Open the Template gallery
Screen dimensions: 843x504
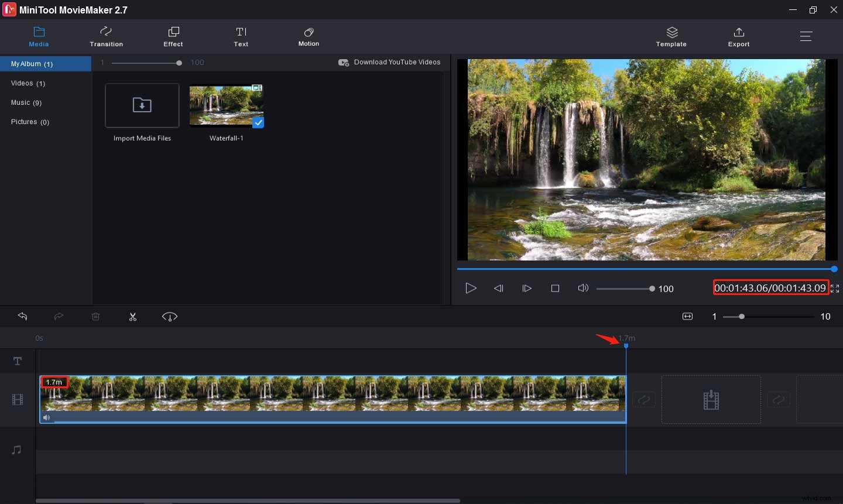coord(671,36)
